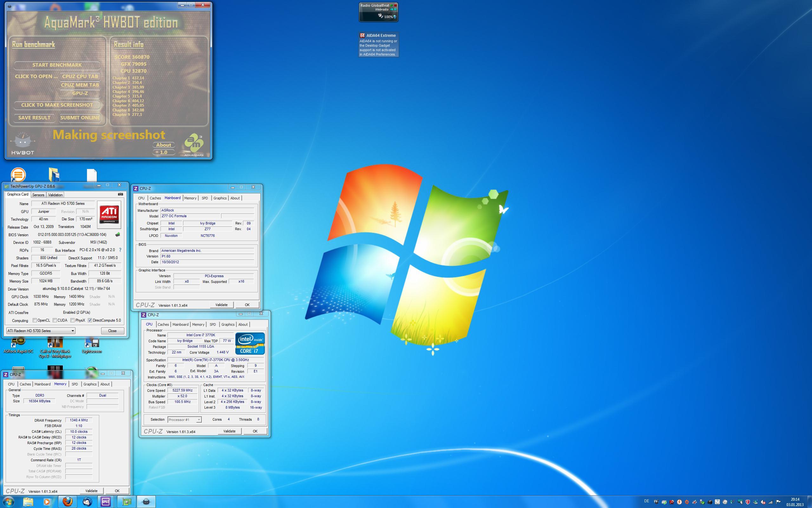Open Call of Duty Black Ops II shortcut
The image size is (812, 508).
(55, 348)
